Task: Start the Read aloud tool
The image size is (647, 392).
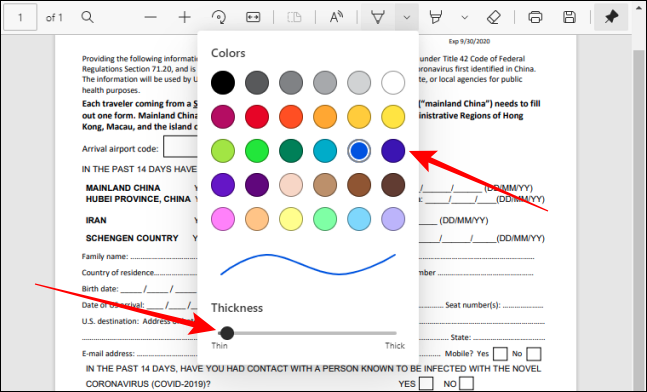Action: (336, 17)
